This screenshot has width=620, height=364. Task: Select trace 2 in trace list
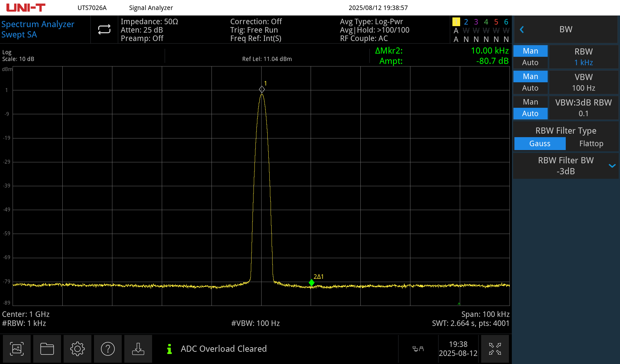(466, 22)
